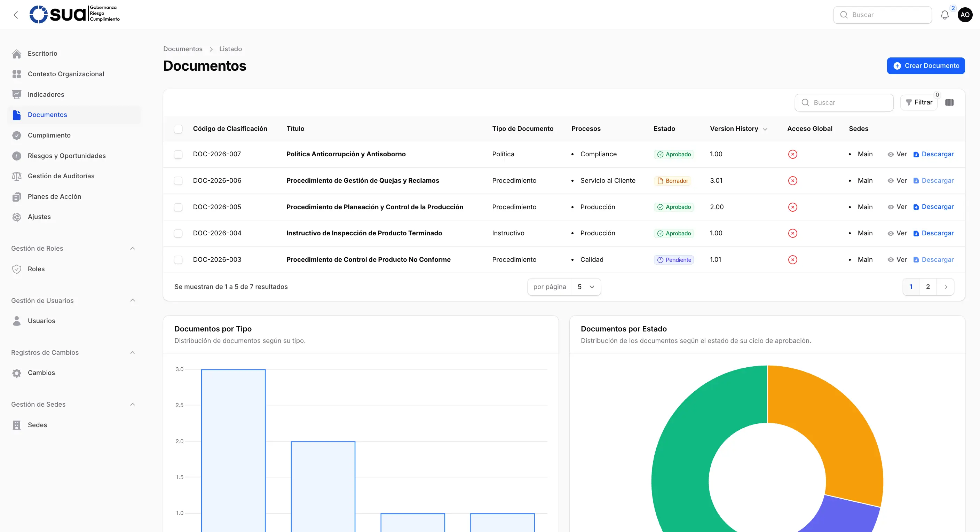980x532 pixels.
Task: Click the Contexto Organizacional grid icon
Action: (x=16, y=74)
